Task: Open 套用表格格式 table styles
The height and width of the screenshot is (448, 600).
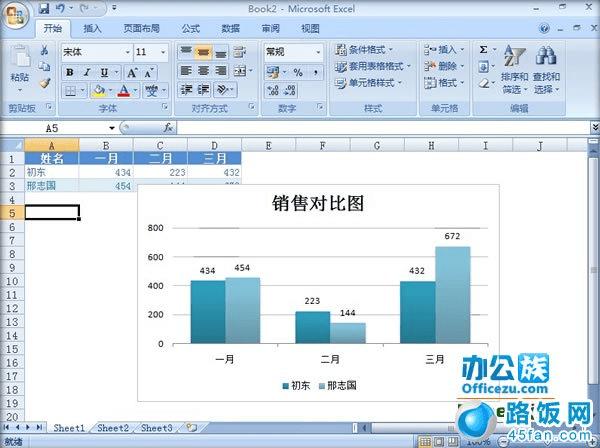Action: [x=373, y=66]
